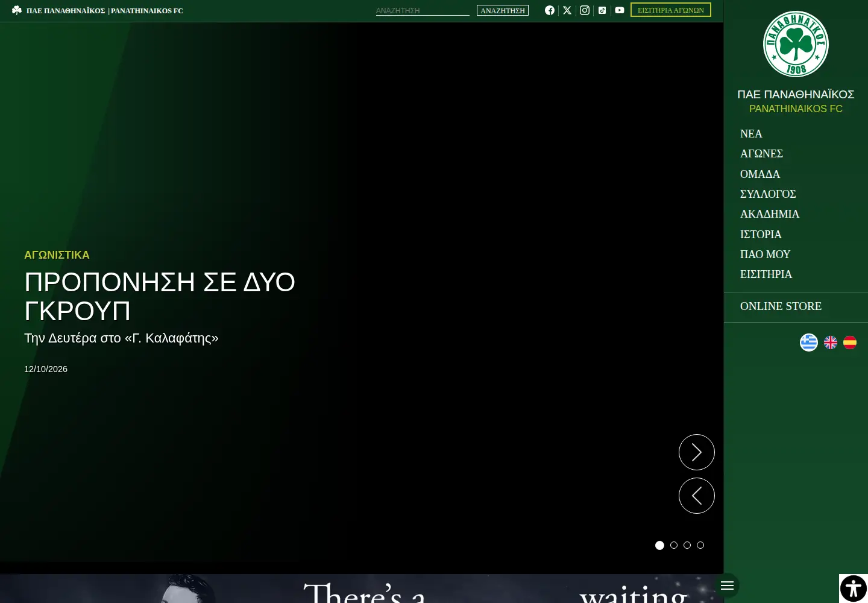Viewport: 868px width, 603px height.
Task: Switch language with the Spanish flag
Action: (850, 343)
